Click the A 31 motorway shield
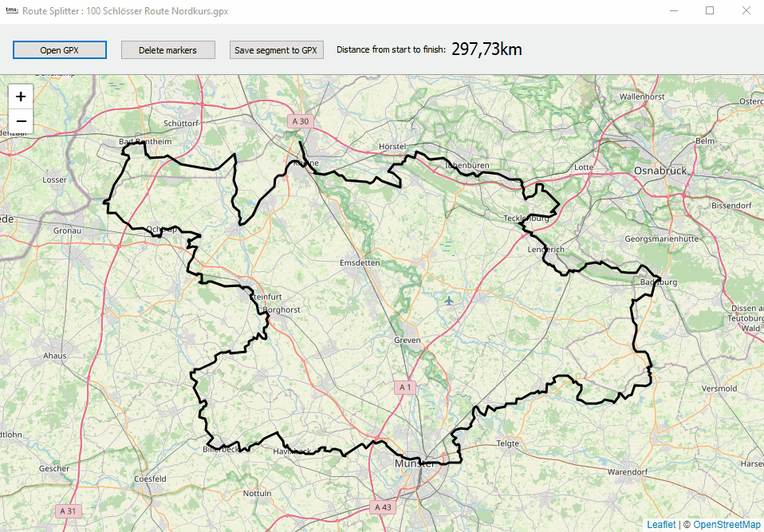This screenshot has height=532, width=764. click(68, 511)
